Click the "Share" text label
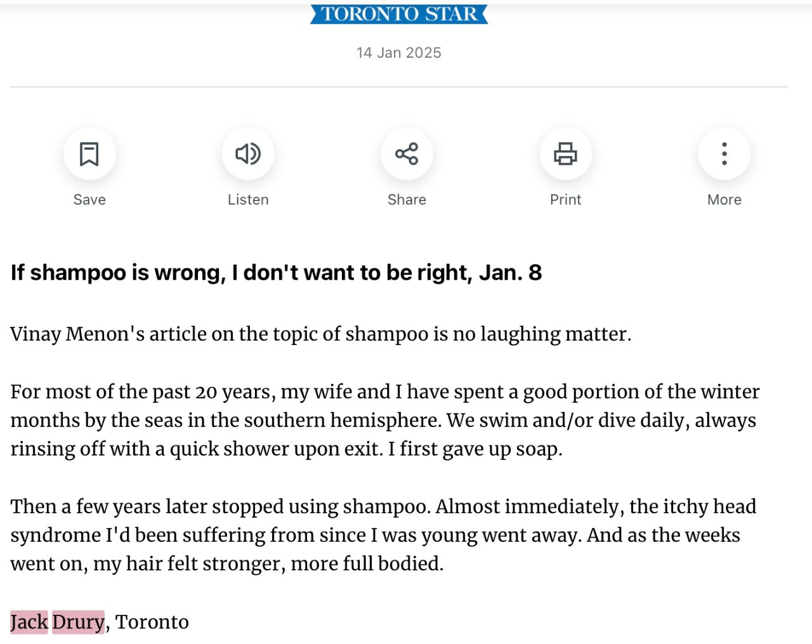Viewport: 812px width, 644px height. coord(407,200)
